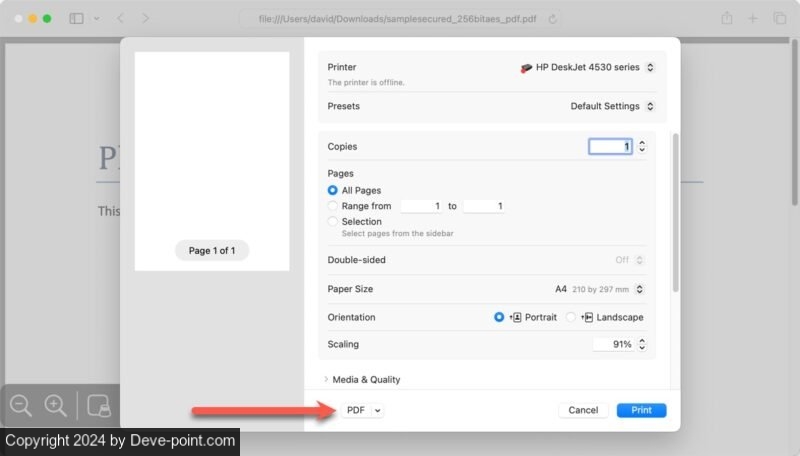Open the PDF dropdown menu

[x=362, y=410]
